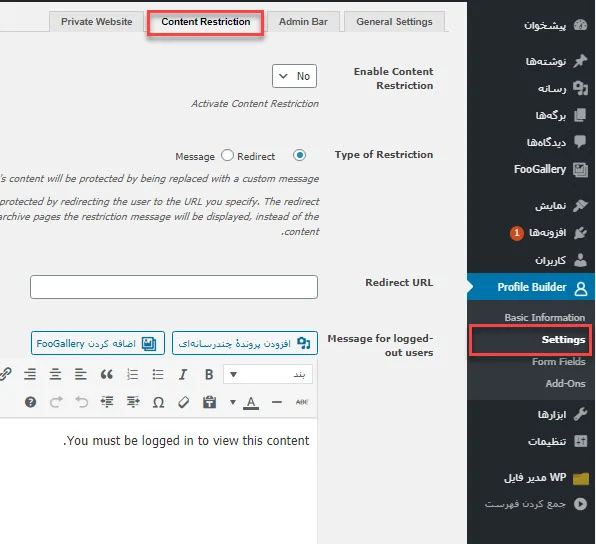
Task: Toggle italic formatting in the editor
Action: pyautogui.click(x=183, y=374)
